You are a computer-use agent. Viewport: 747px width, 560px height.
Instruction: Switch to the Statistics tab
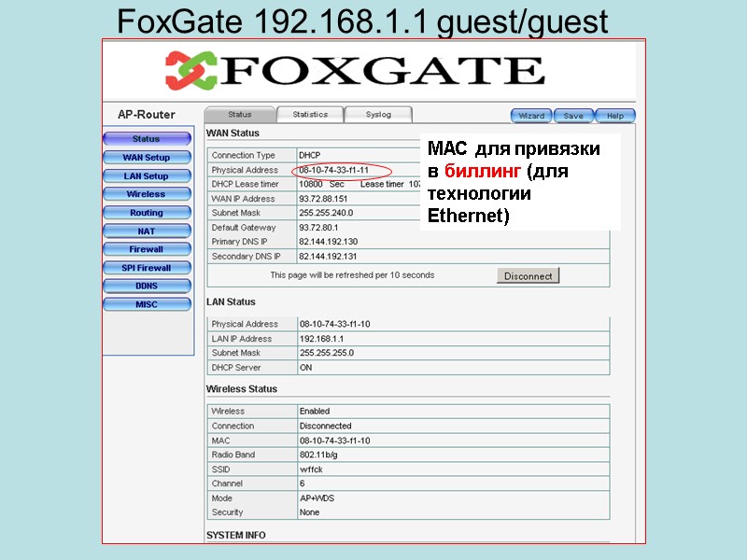311,113
